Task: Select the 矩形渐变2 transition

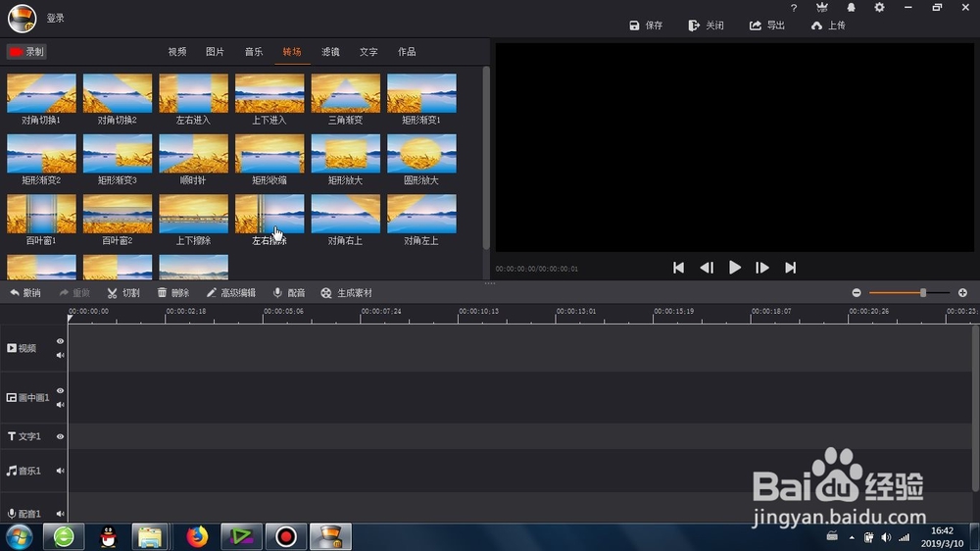Action: (x=41, y=154)
